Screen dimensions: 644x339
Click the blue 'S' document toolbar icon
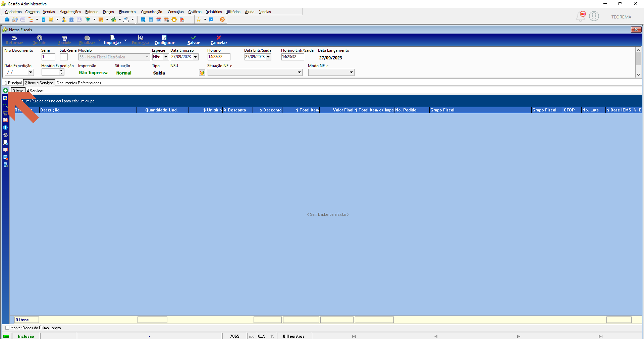(43, 19)
